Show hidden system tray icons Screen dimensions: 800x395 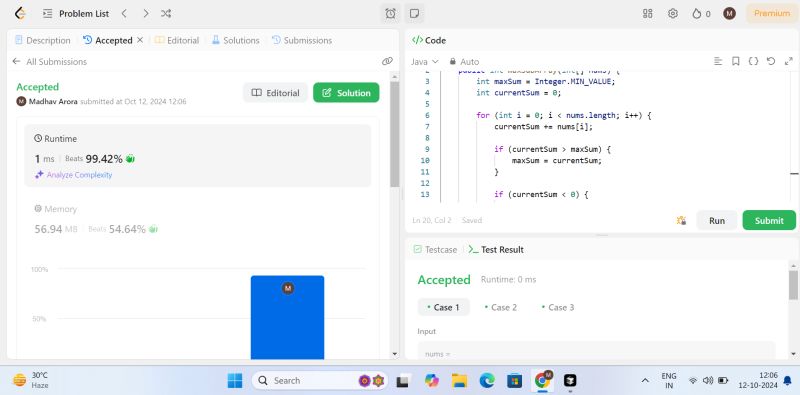coord(645,380)
